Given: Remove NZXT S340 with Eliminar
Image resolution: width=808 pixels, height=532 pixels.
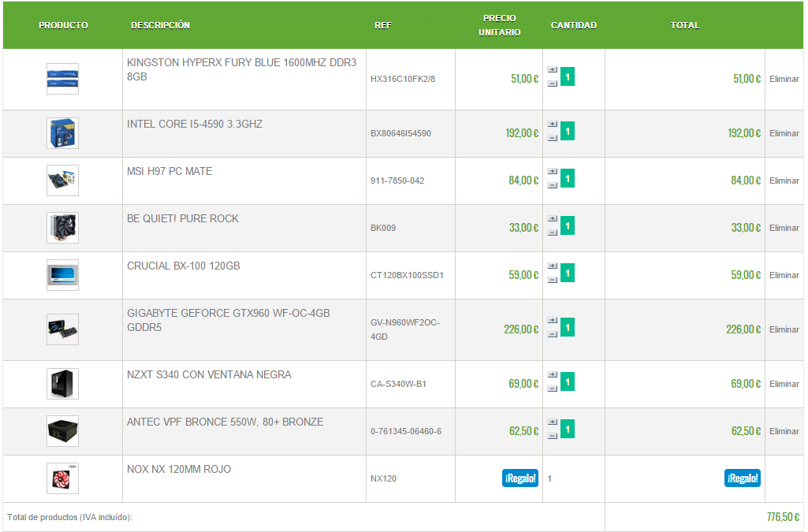Looking at the screenshot, I should (x=784, y=384).
